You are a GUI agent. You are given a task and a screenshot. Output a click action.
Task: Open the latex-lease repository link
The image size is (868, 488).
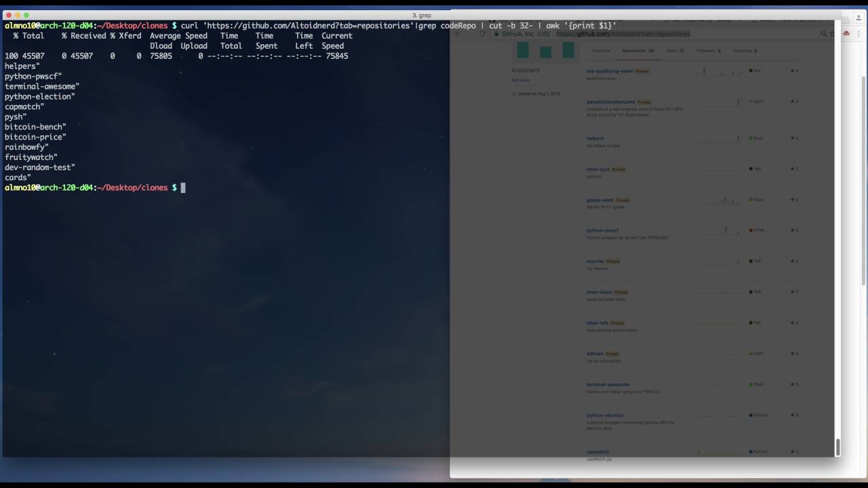(599, 292)
